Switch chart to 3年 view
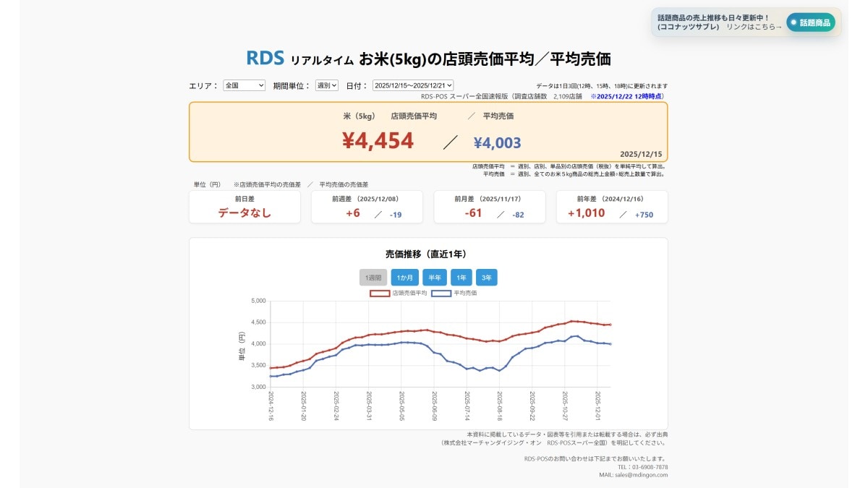 click(x=487, y=277)
